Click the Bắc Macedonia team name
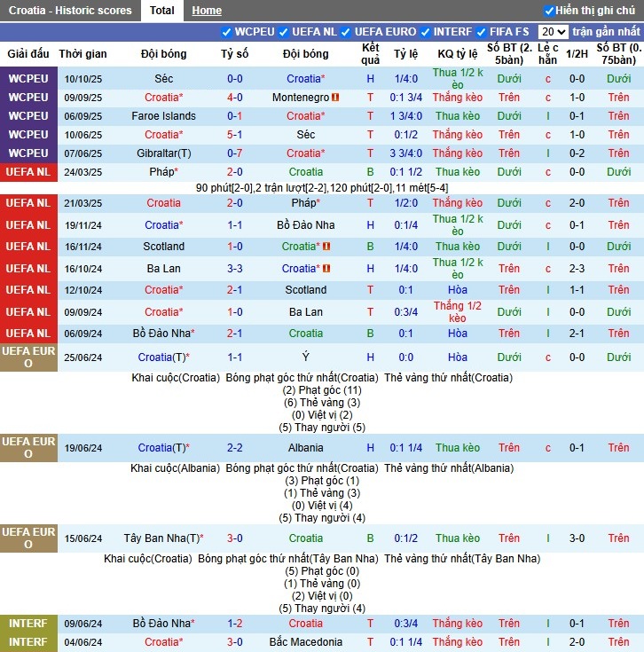 (x=305, y=642)
